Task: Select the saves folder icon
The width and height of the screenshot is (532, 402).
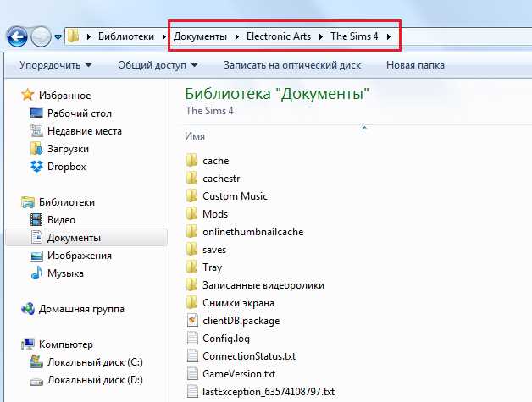Action: point(192,249)
